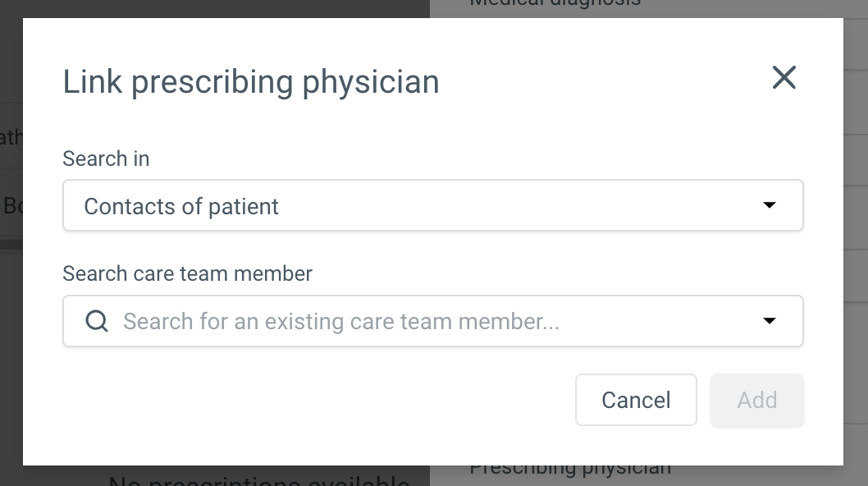Click the care team member field caret
This screenshot has width=868, height=486.
[x=769, y=321]
